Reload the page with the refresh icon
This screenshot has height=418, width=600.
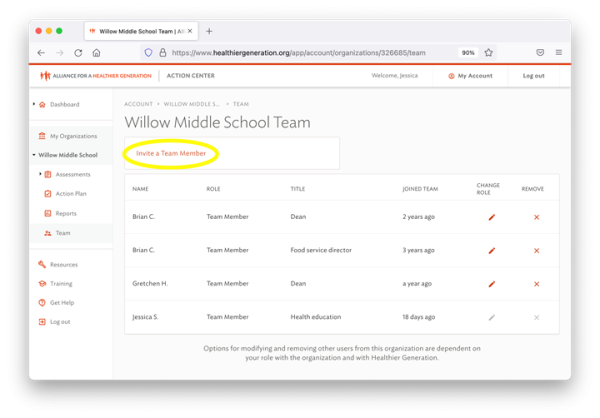(77, 53)
